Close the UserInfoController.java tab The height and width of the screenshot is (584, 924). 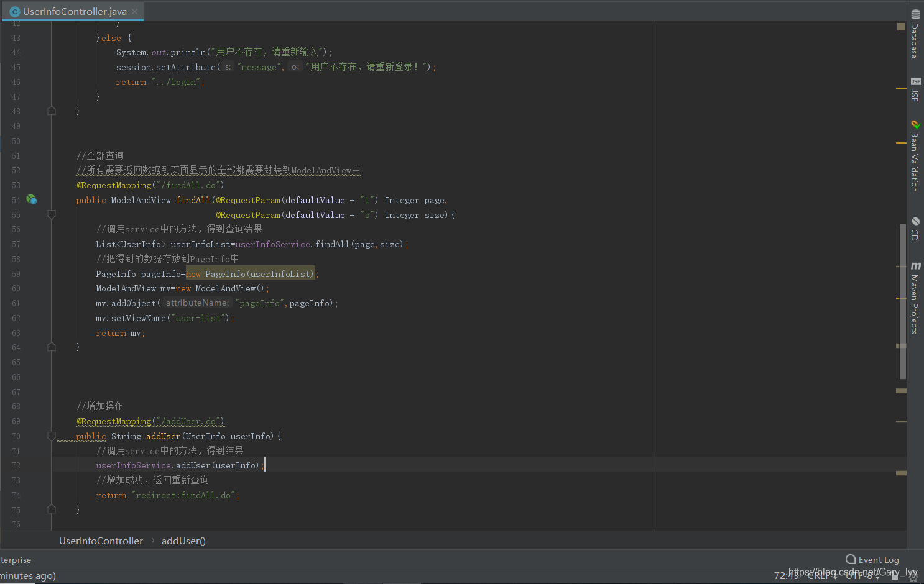[x=134, y=11]
